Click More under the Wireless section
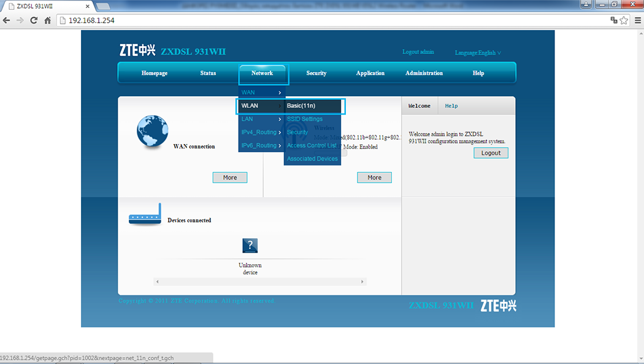The image size is (644, 364). (374, 177)
